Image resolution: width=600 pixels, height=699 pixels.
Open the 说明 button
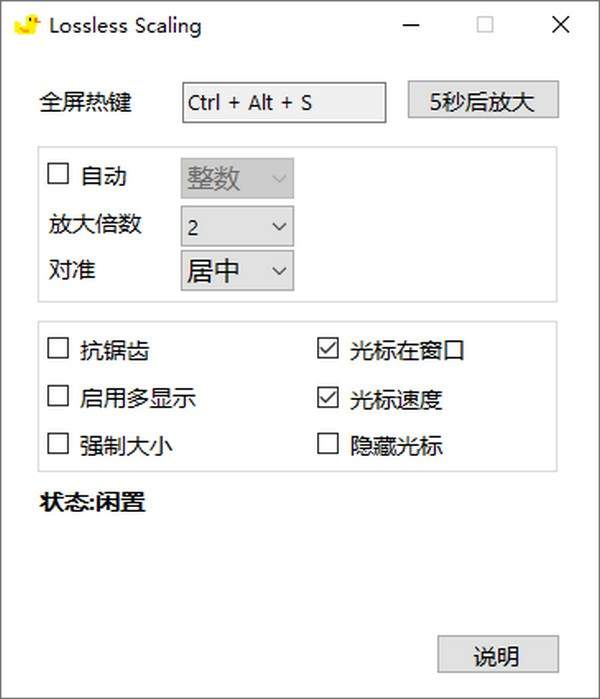point(497,656)
